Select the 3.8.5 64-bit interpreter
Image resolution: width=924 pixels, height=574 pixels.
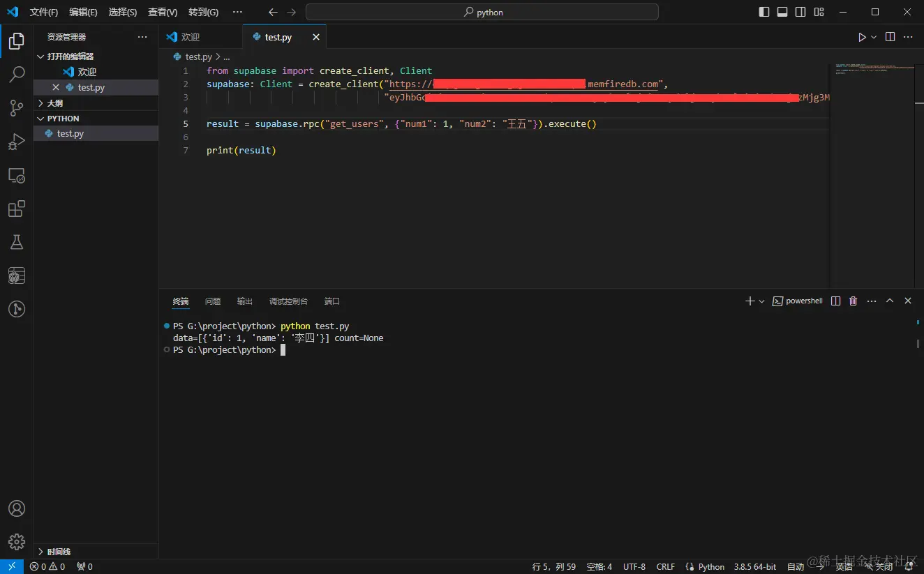755,566
